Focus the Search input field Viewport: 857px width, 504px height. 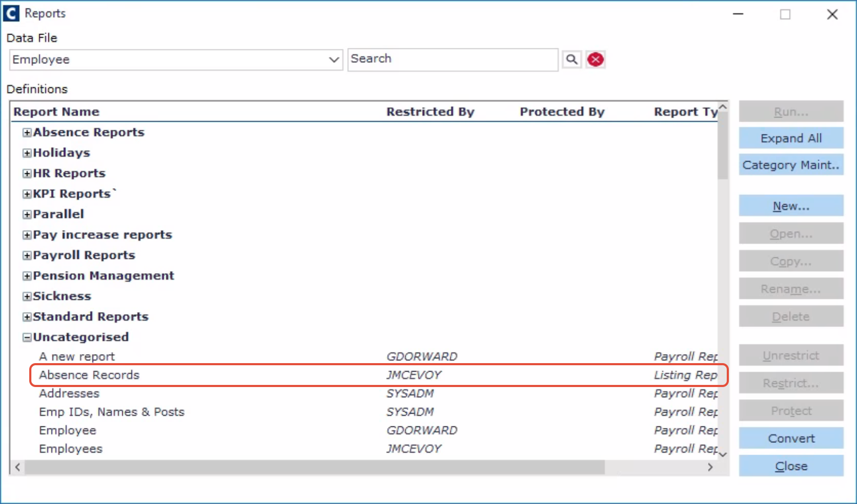453,60
